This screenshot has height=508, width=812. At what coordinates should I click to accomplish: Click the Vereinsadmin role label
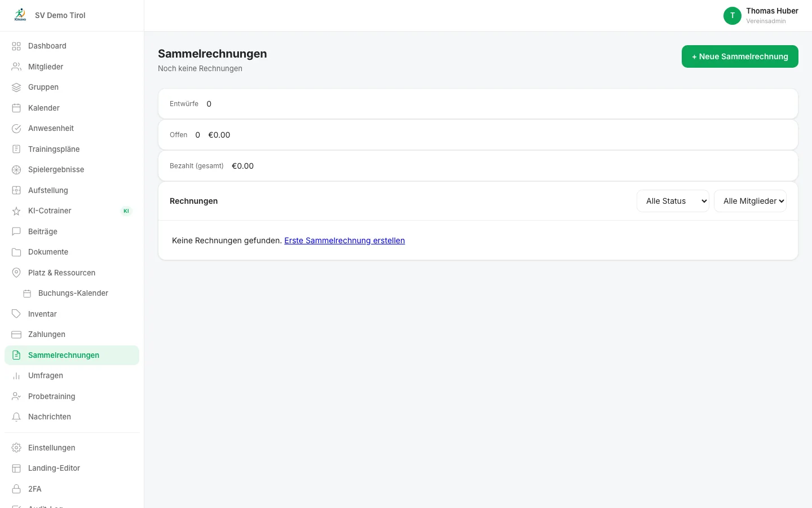[766, 21]
